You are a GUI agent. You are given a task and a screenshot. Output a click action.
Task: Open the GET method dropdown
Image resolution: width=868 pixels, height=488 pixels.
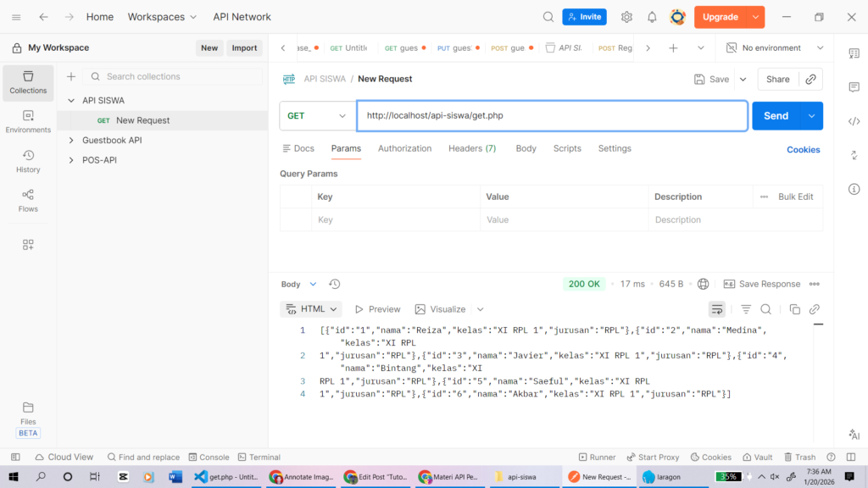[x=317, y=116]
